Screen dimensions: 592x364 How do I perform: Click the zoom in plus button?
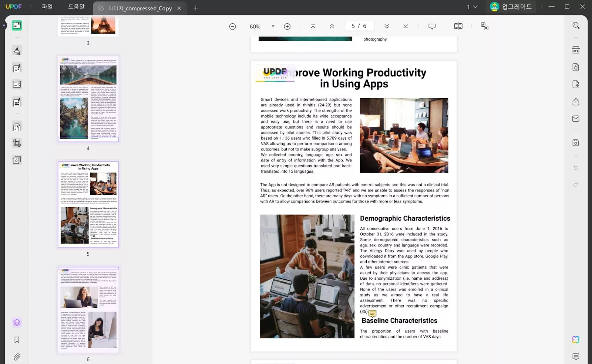point(287,26)
